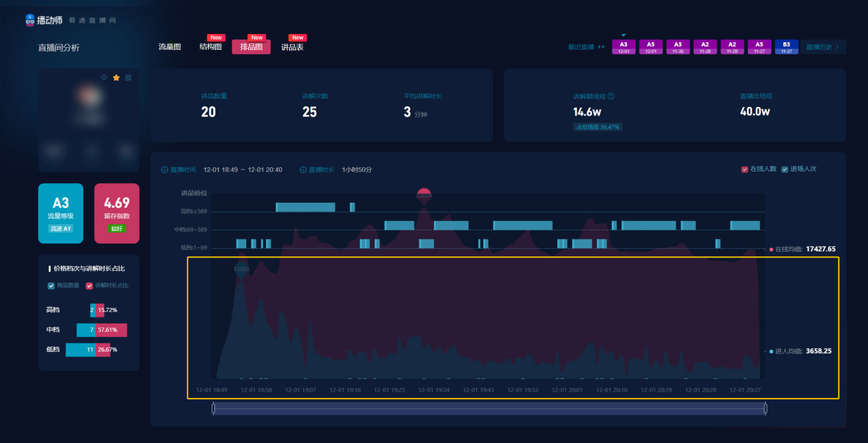Select the A3 11-30 broadcast button
The image size is (868, 443).
pos(677,47)
